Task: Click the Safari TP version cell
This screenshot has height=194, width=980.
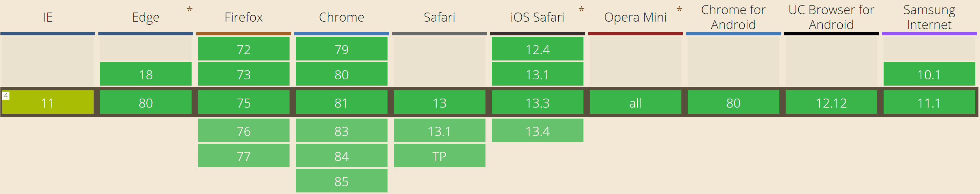Action: (x=439, y=156)
